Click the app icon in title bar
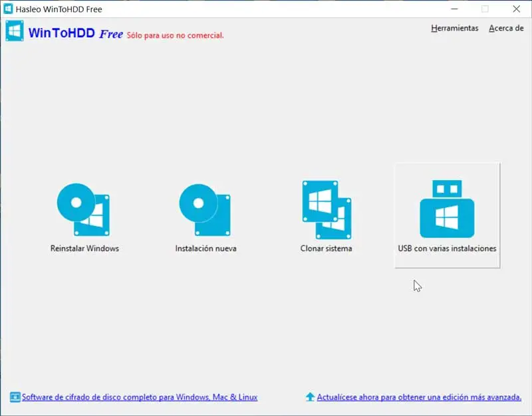Viewport: 532px width, 416px height. tap(8, 9)
